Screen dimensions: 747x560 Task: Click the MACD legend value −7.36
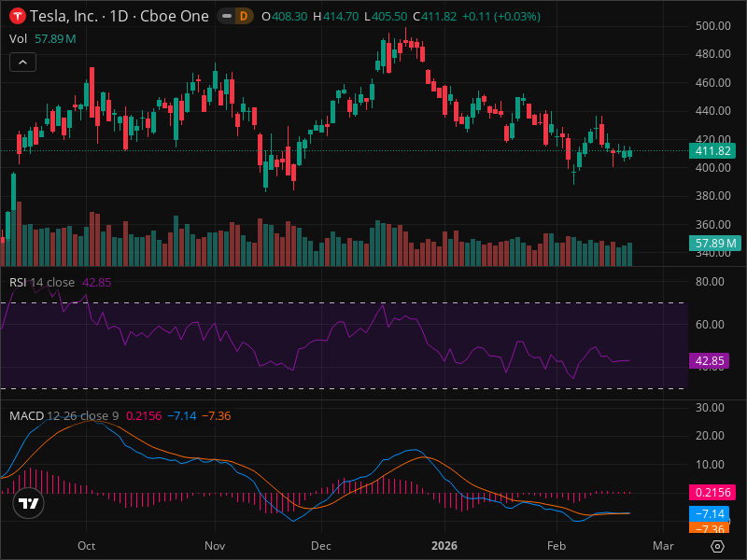click(x=217, y=415)
